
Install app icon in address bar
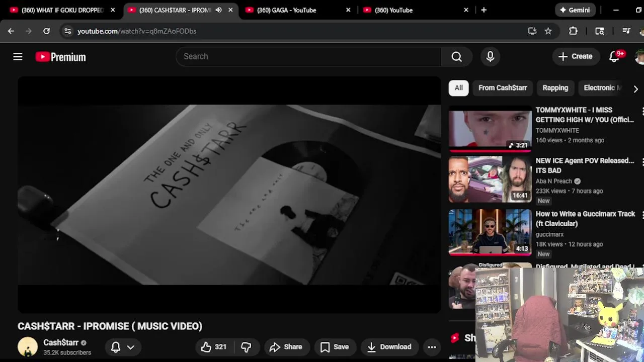532,31
